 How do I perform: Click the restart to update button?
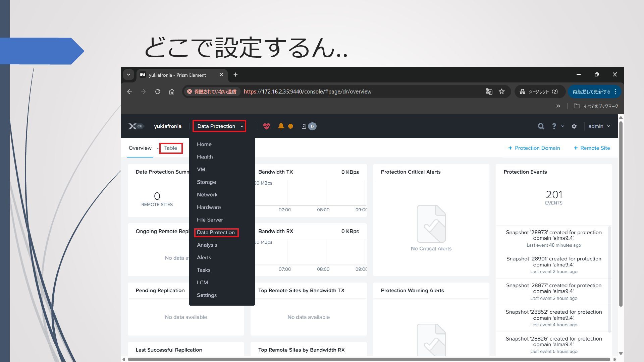591,92
